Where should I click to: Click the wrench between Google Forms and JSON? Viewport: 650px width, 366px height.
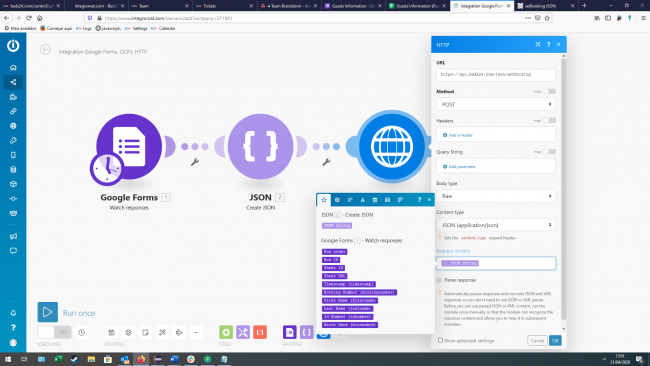[195, 162]
